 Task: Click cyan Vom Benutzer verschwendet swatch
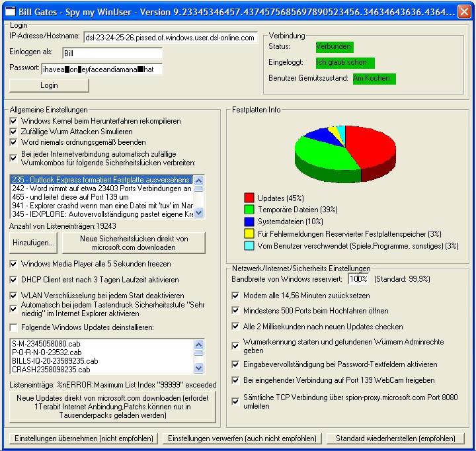(x=249, y=246)
